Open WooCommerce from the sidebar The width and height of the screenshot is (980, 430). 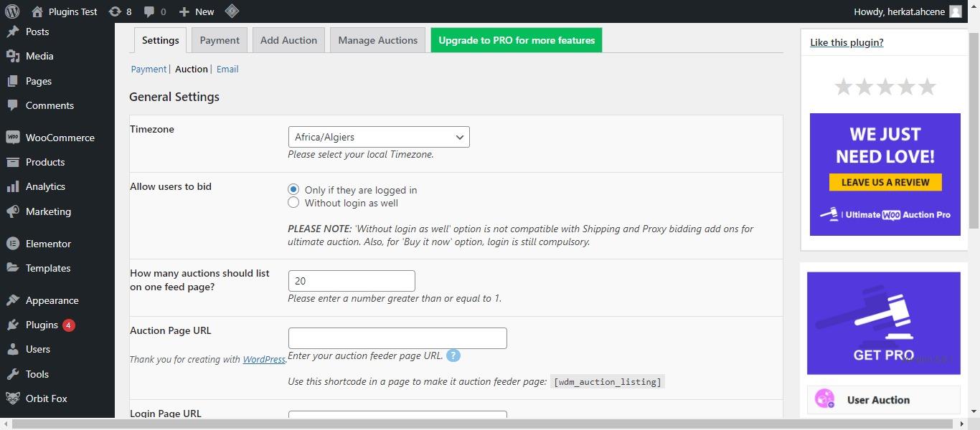click(60, 138)
